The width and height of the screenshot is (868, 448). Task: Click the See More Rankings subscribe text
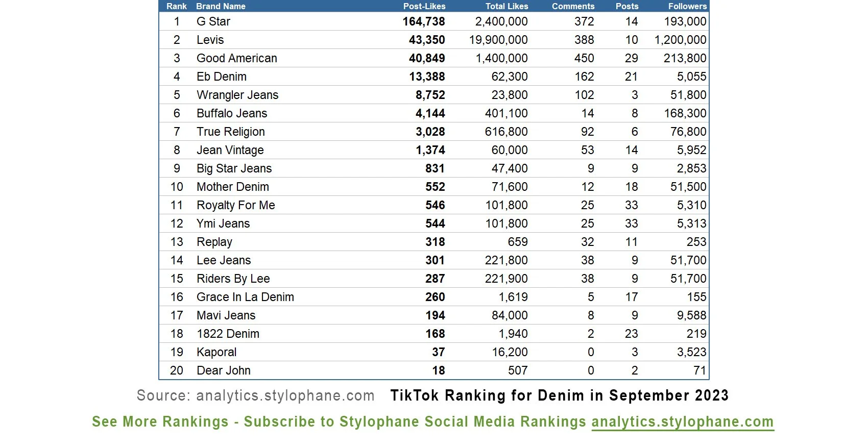[x=339, y=422]
